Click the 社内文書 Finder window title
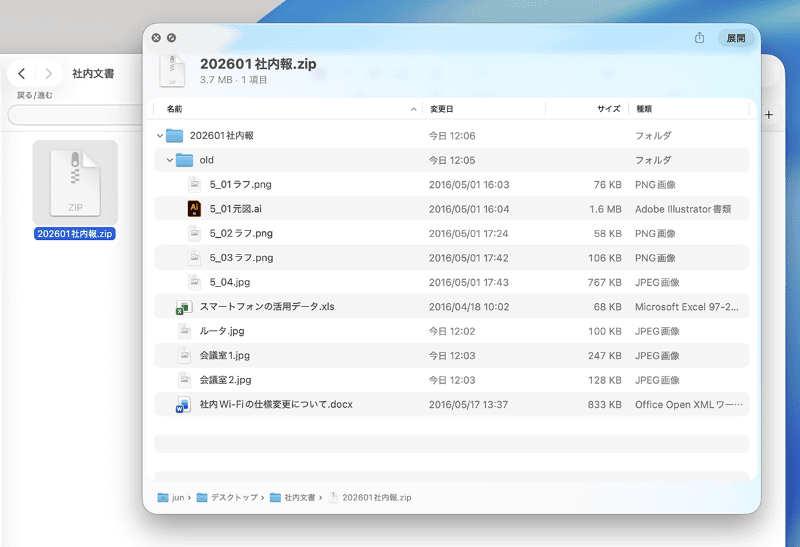 (x=93, y=73)
